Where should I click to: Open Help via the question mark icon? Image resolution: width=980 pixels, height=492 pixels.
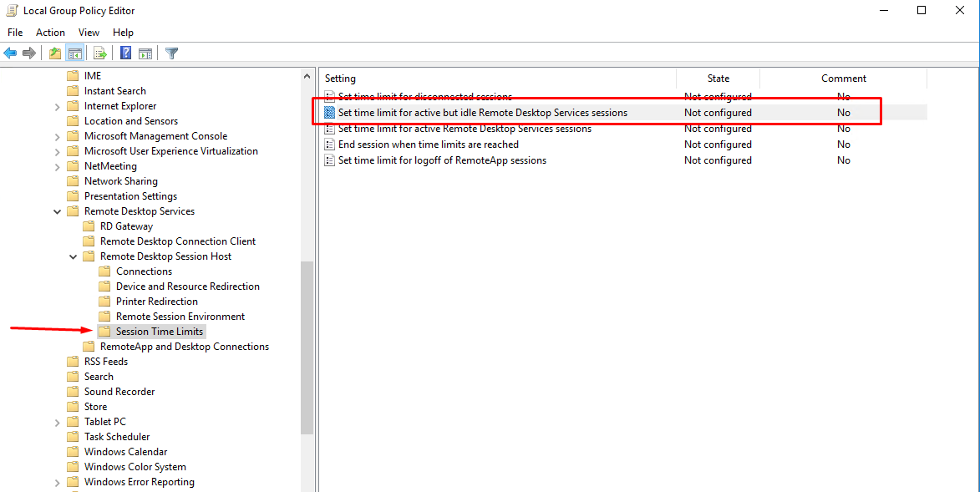tap(125, 53)
